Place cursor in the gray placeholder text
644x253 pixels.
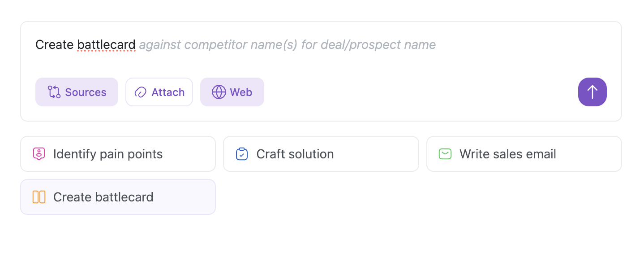[x=287, y=45]
